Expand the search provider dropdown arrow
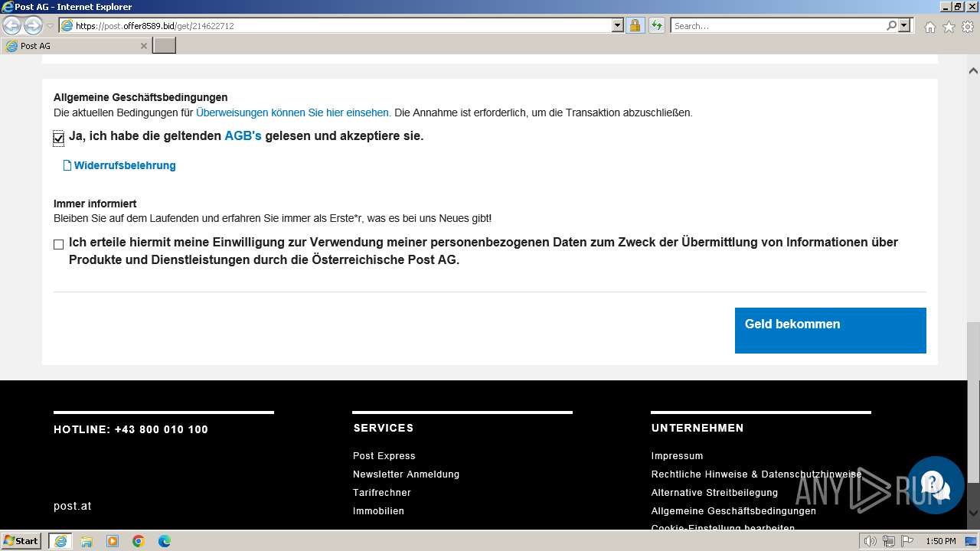The width and height of the screenshot is (980, 551). click(x=904, y=25)
